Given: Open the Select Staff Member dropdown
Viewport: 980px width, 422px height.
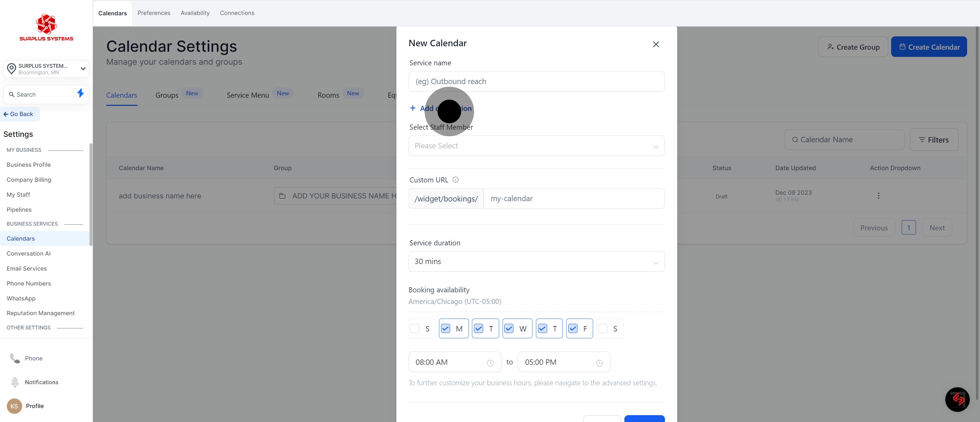Looking at the screenshot, I should (x=536, y=146).
